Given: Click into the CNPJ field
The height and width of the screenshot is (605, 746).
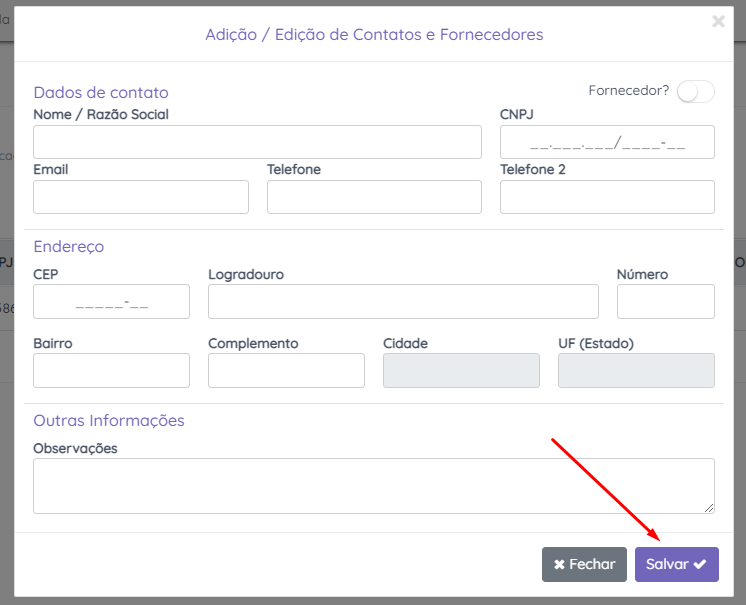Looking at the screenshot, I should pos(607,142).
